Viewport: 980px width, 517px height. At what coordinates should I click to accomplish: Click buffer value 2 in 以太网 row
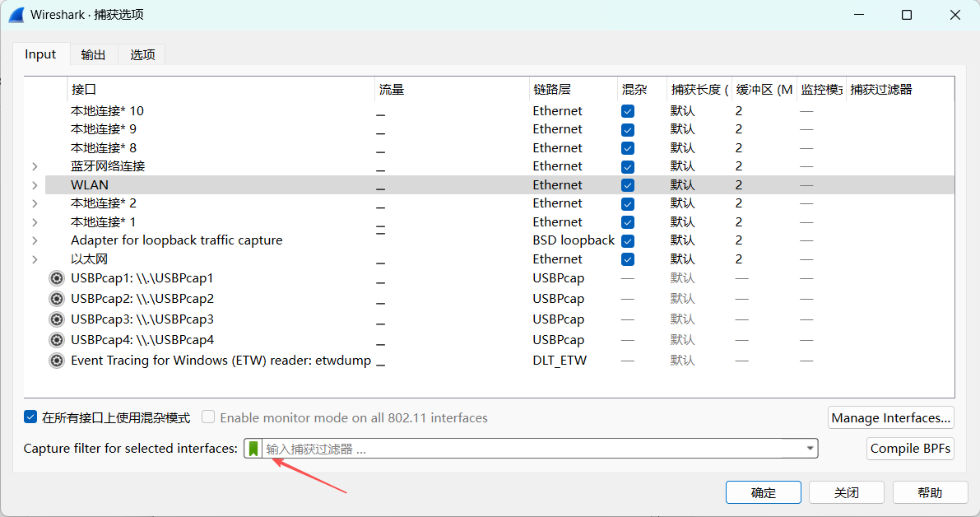click(739, 258)
